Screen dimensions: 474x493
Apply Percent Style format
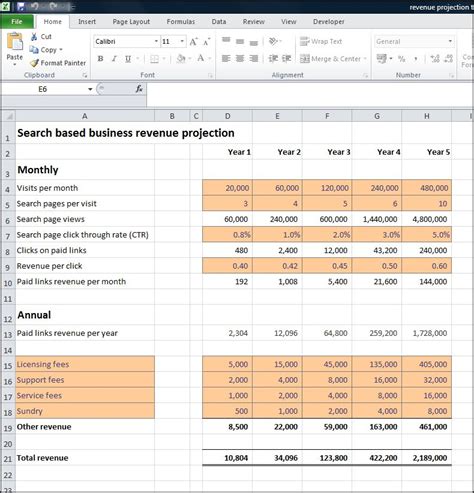tap(402, 59)
